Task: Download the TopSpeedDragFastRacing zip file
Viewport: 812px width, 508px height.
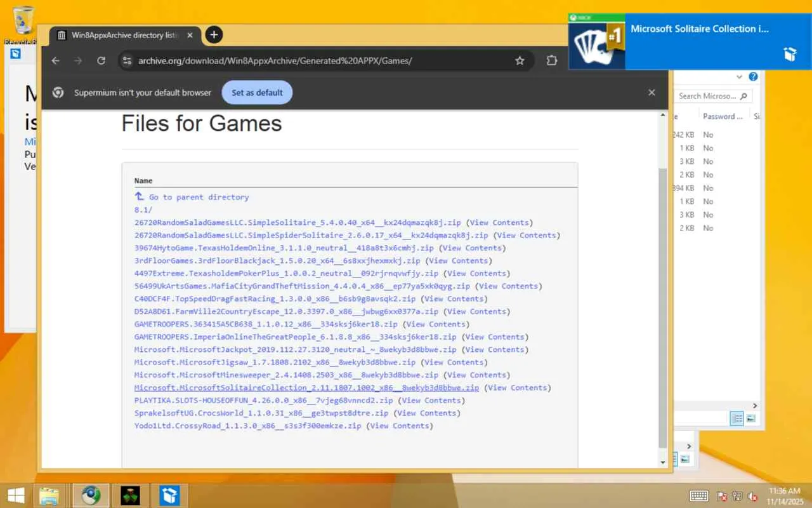Action: [275, 298]
